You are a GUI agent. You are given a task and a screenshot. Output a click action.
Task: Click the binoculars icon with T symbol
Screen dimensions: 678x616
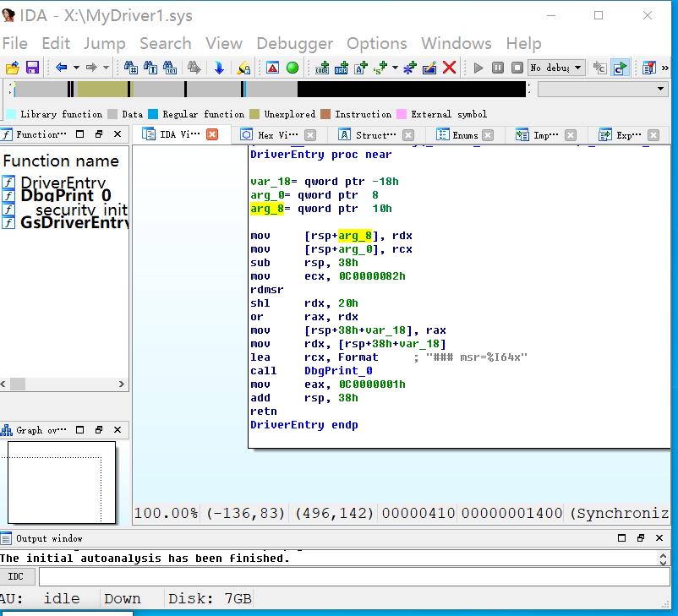150,68
